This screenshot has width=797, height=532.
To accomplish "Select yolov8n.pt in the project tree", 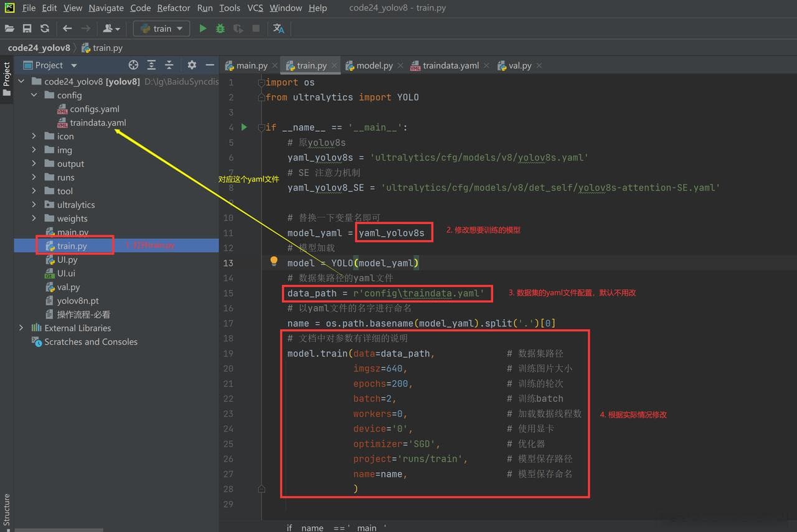I will (78, 301).
